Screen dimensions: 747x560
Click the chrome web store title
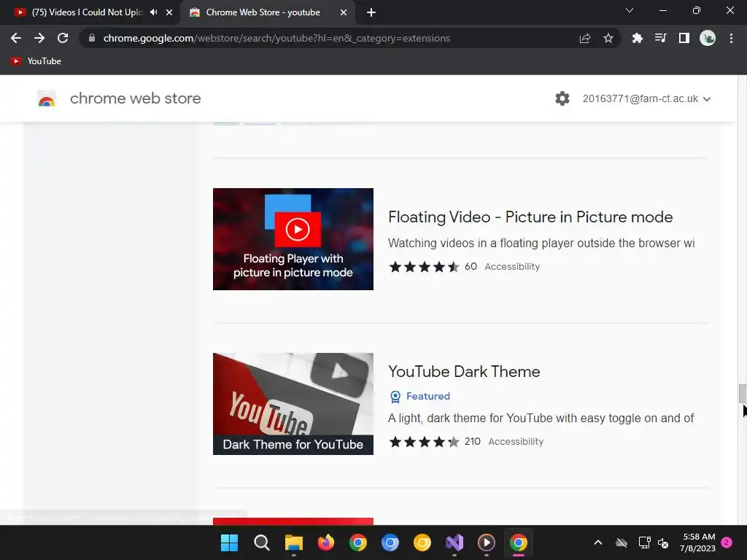(135, 98)
